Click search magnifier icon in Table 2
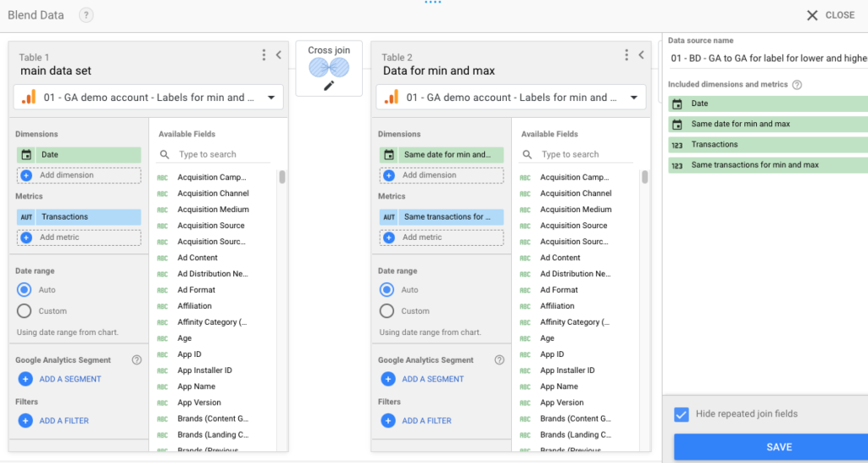 pos(527,154)
